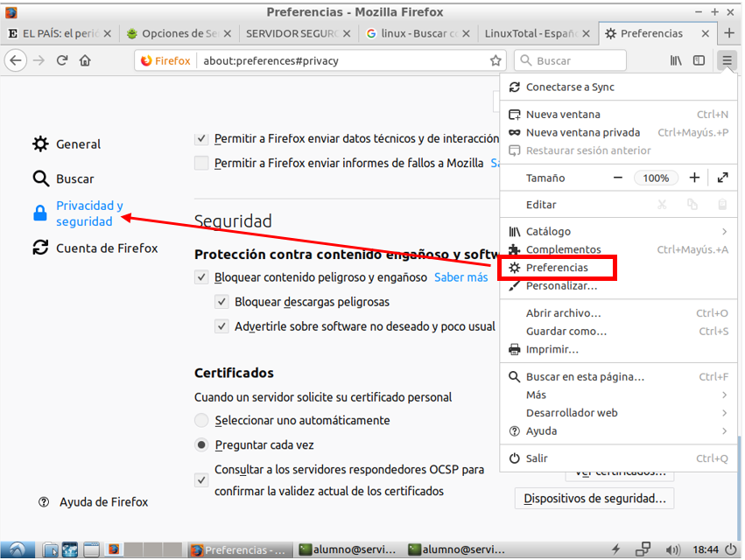Close the hamburger menu button
The image size is (745, 560).
coord(727,60)
